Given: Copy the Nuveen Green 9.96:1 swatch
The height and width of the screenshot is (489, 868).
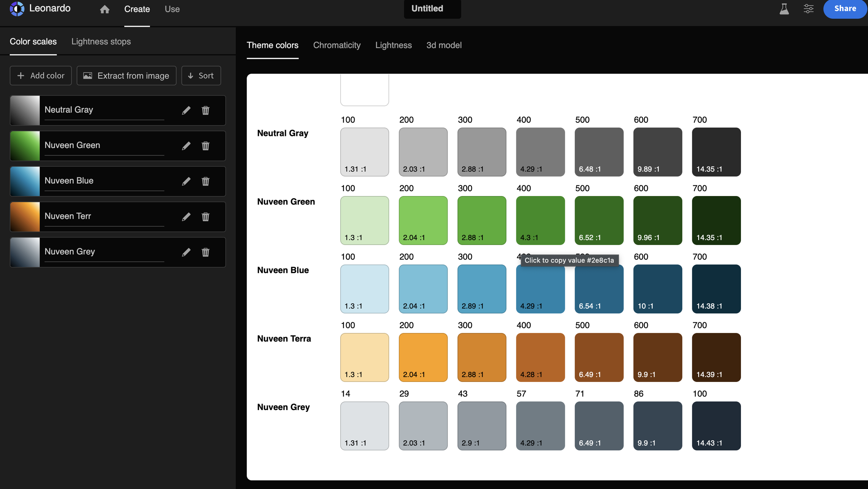Looking at the screenshot, I should (x=658, y=220).
